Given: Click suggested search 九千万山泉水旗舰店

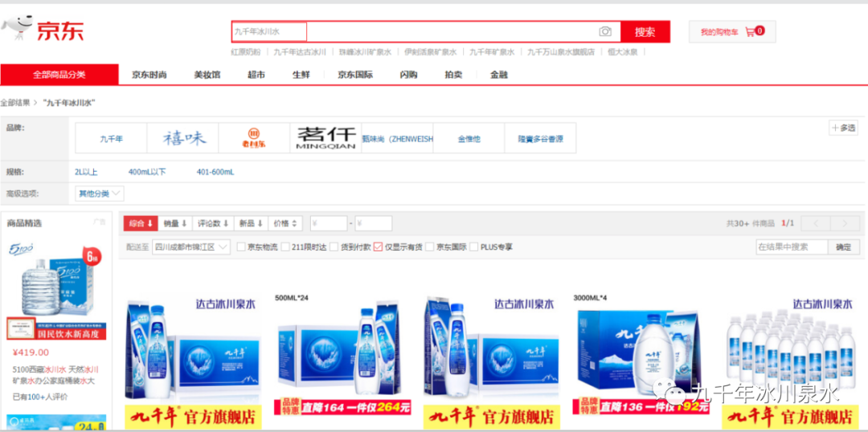Looking at the screenshot, I should (x=561, y=52).
